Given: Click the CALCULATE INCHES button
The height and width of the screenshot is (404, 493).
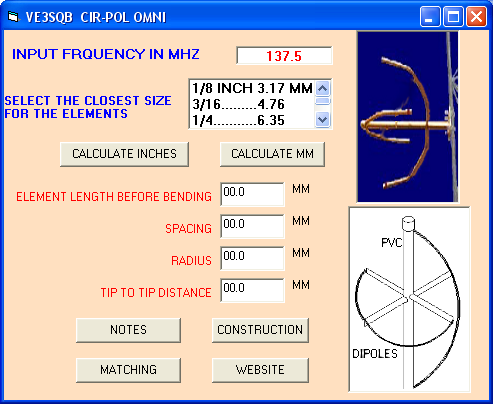Looking at the screenshot, I should 124,154.
